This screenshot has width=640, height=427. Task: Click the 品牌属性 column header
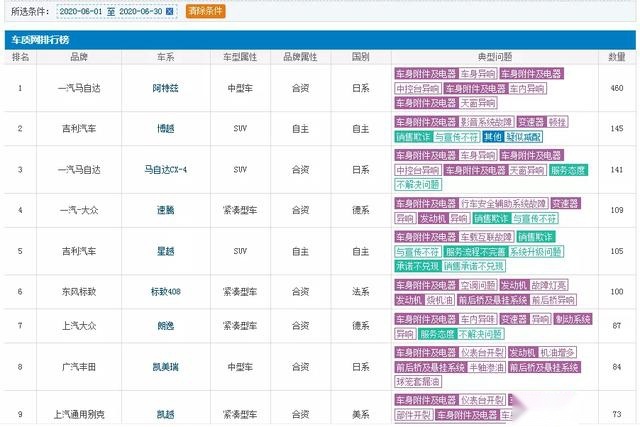click(x=300, y=57)
